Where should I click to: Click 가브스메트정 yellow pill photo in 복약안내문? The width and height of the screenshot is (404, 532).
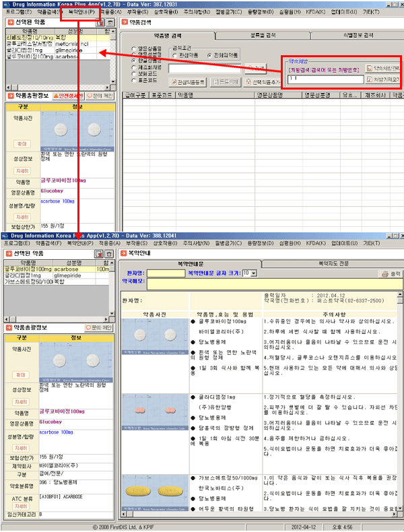[x=155, y=493]
